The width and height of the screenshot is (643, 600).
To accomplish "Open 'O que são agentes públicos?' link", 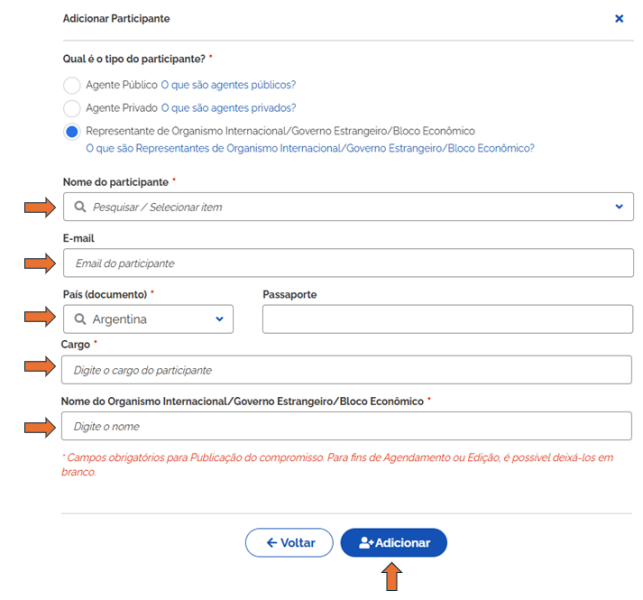I will click(x=228, y=85).
